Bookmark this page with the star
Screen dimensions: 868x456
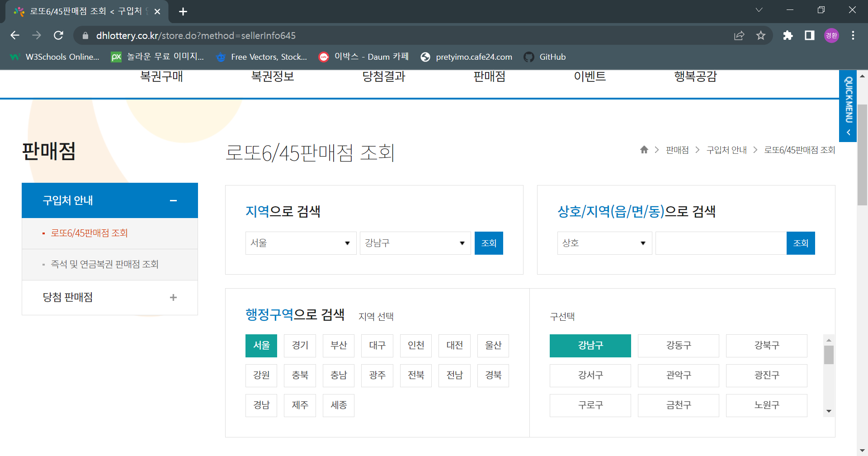761,35
